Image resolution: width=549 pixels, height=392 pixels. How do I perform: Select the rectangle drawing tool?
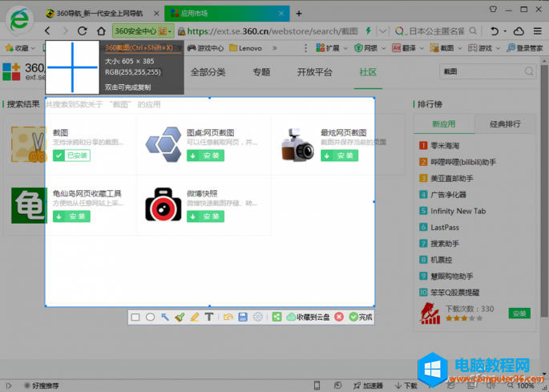(135, 317)
